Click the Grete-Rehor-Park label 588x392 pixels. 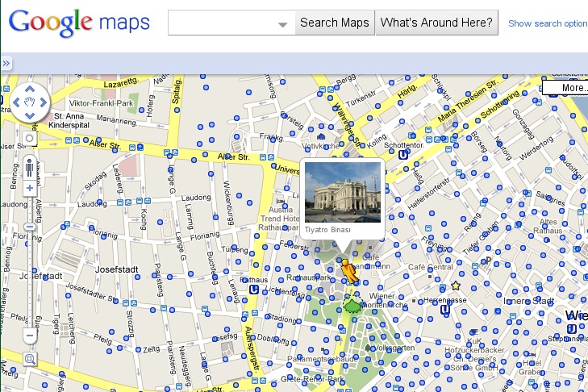(x=312, y=379)
